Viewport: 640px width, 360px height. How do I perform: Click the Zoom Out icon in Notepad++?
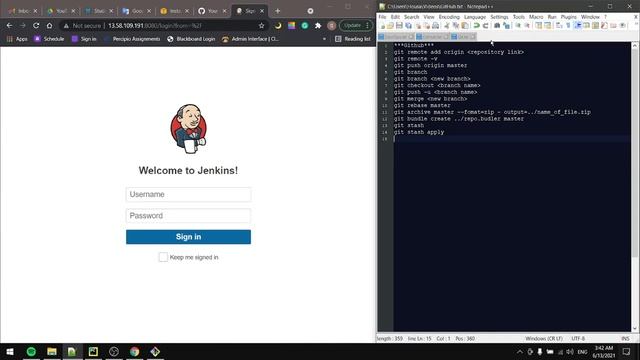(527, 26)
